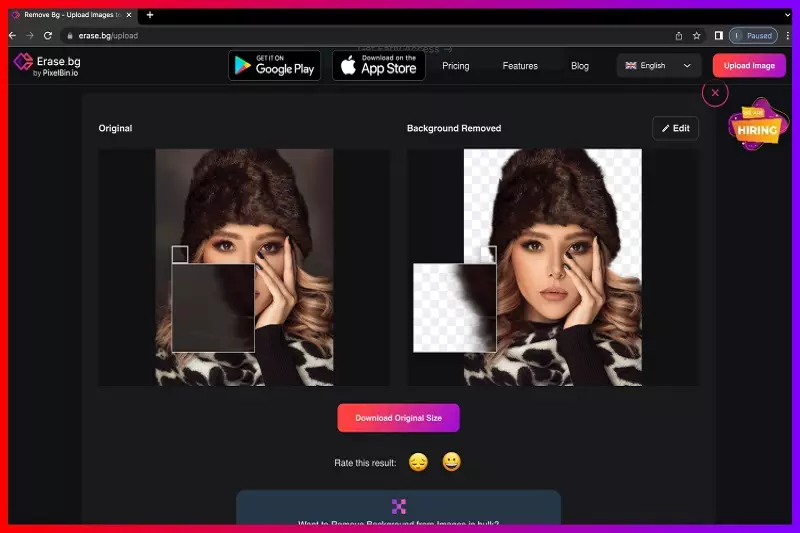Click the Upload Image button
The image size is (800, 533).
coord(749,66)
